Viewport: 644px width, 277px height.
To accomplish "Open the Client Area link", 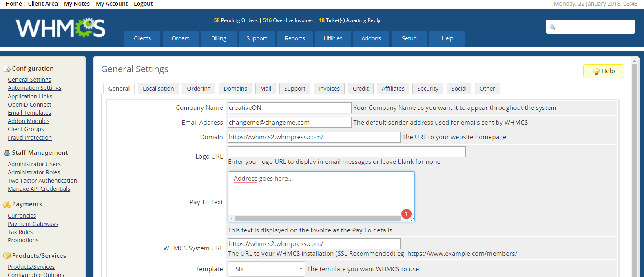I will 43,4.
